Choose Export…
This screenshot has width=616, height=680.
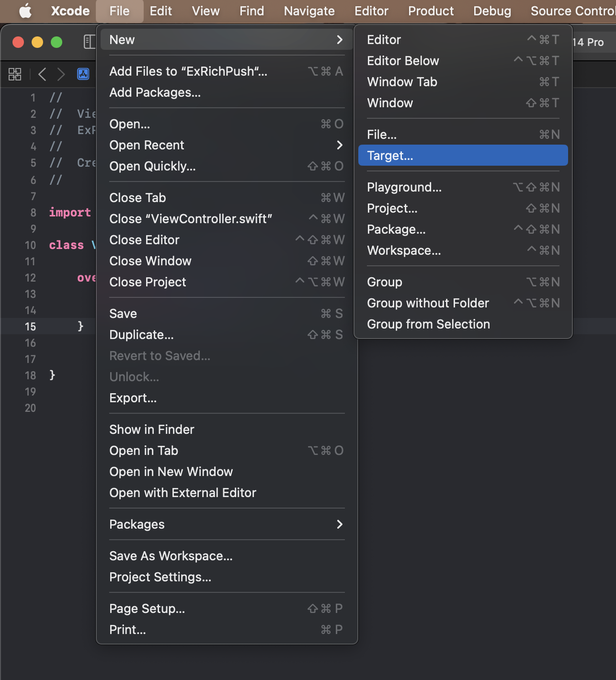click(x=227, y=398)
